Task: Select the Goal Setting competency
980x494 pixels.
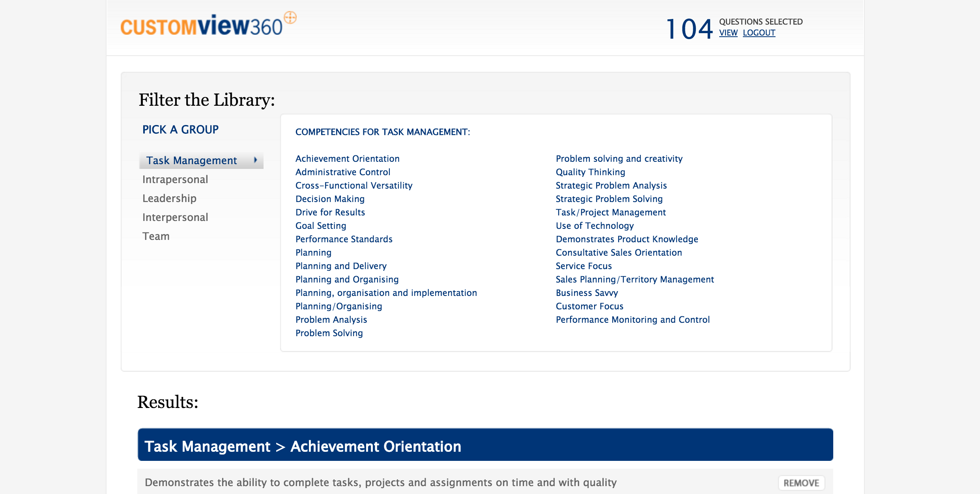Action: pyautogui.click(x=321, y=225)
